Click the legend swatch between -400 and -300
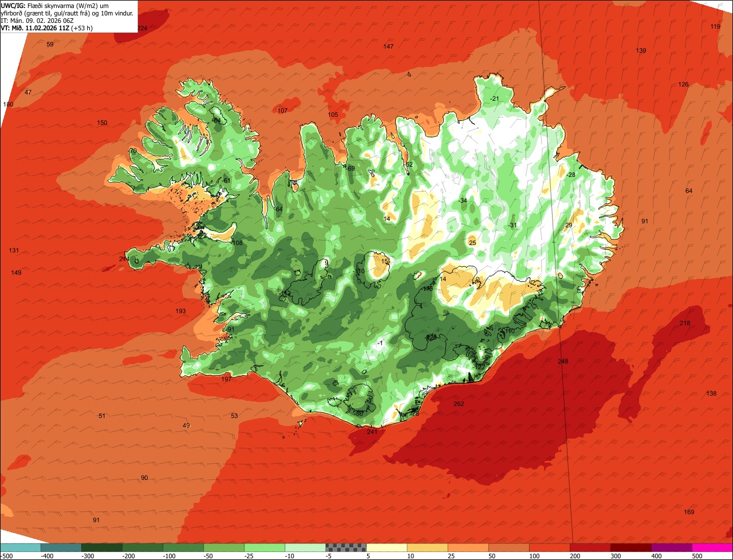 (x=61, y=547)
